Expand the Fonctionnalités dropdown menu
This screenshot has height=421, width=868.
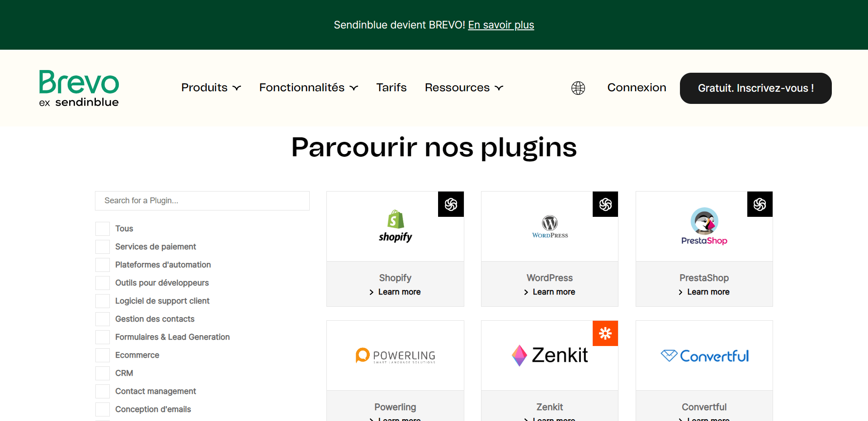(308, 88)
